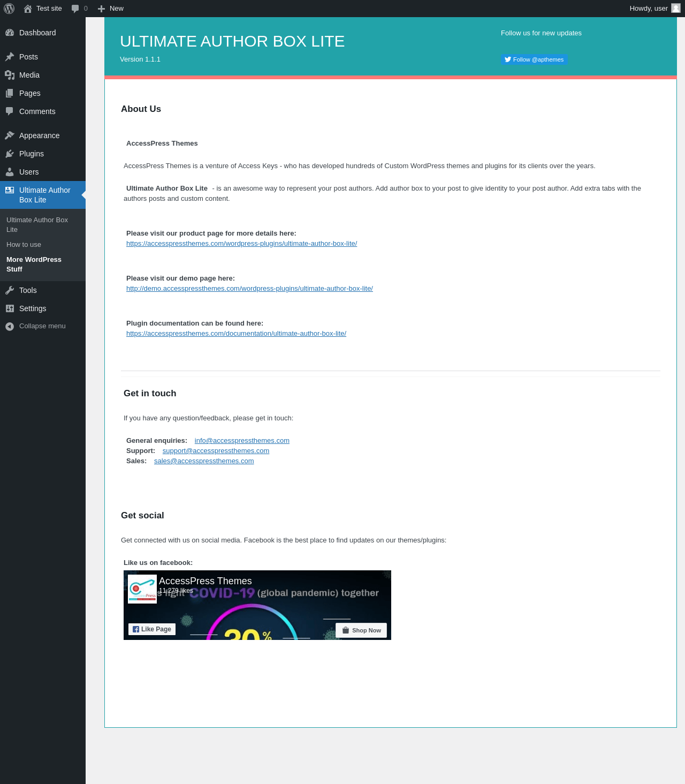Open AccessPress Themes Facebook page title
685x784 pixels.
(x=205, y=581)
